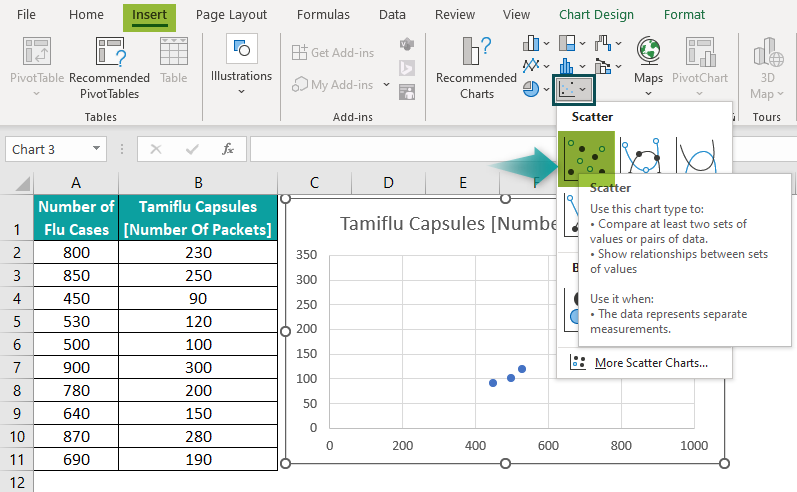Screen dimensions: 797x492
Task: Select column B header
Action: [198, 183]
